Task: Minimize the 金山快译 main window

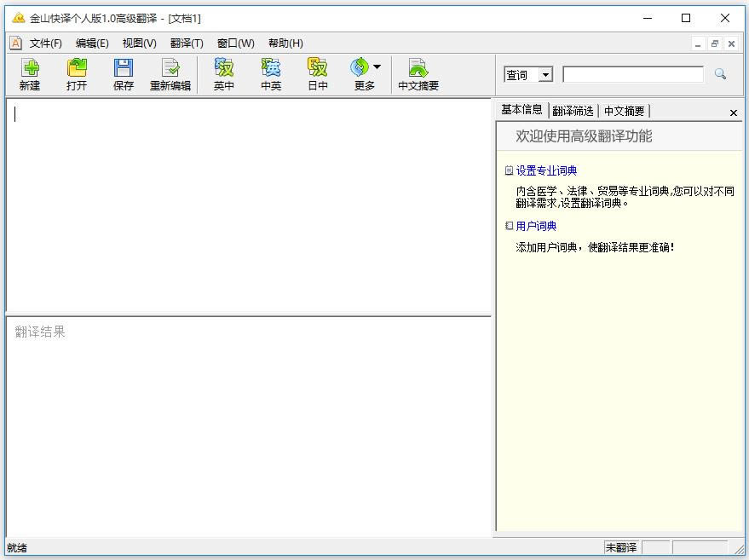Action: coord(648,18)
